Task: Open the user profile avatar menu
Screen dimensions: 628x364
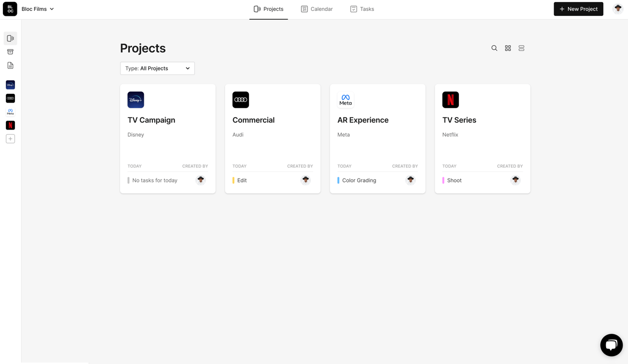Action: (x=618, y=9)
